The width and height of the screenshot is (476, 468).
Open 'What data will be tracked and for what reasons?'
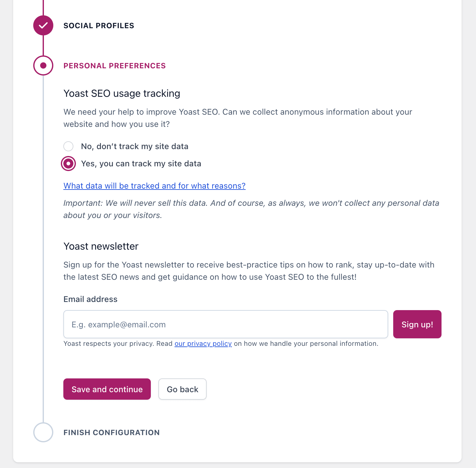click(x=154, y=185)
